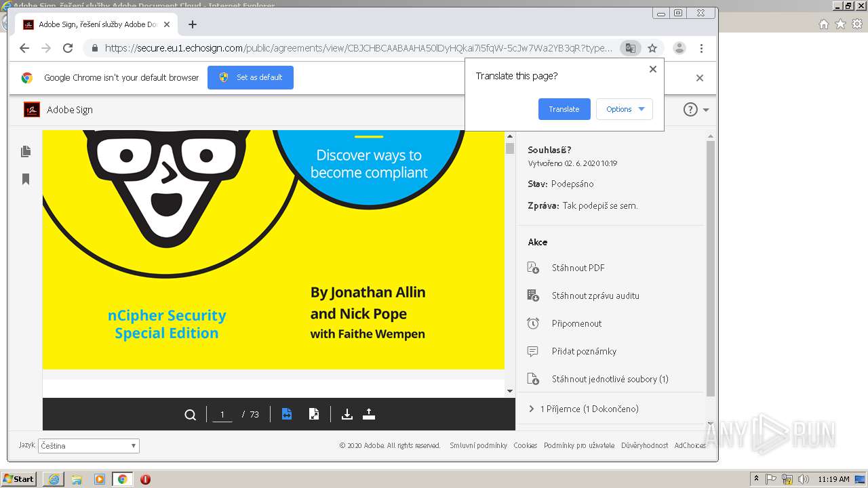Screen dimensions: 868x488
Task: Click the red taskbar icon beside Chrome
Action: [145, 479]
